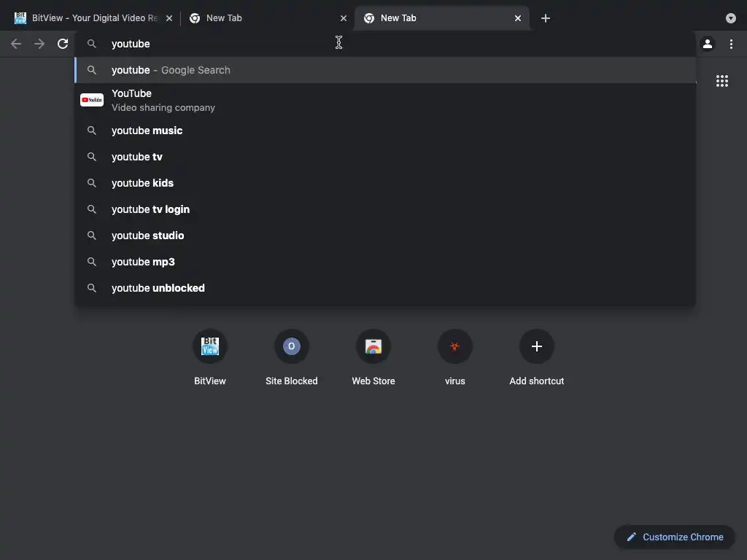Choose the youtube mp3 suggestion
The width and height of the screenshot is (747, 560).
385,262
